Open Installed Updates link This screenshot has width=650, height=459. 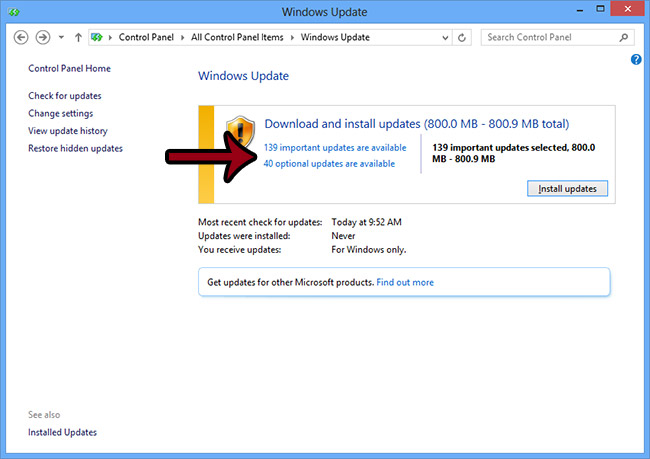pos(62,432)
